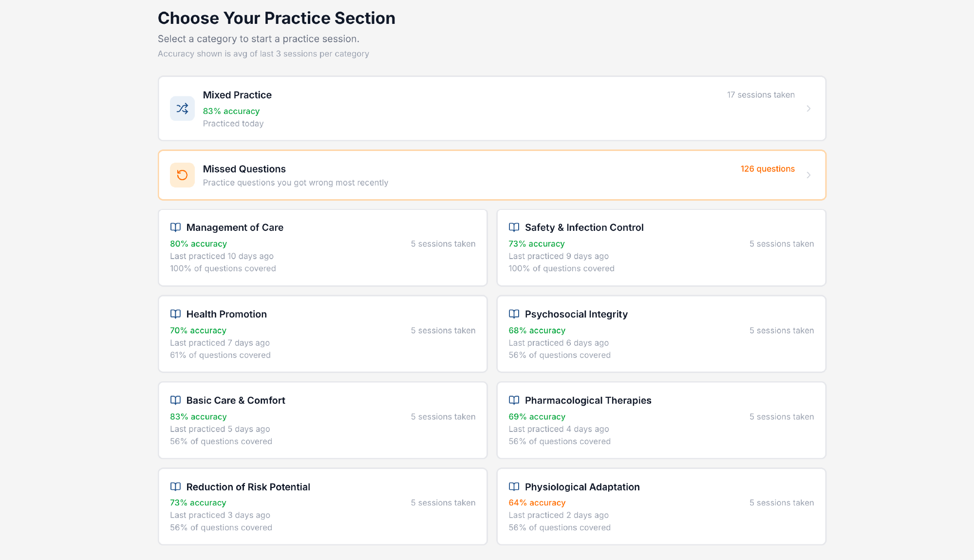Image resolution: width=974 pixels, height=560 pixels.
Task: Click 'Accuracy shown is avg of last 3 sessions' note
Action: (x=263, y=54)
